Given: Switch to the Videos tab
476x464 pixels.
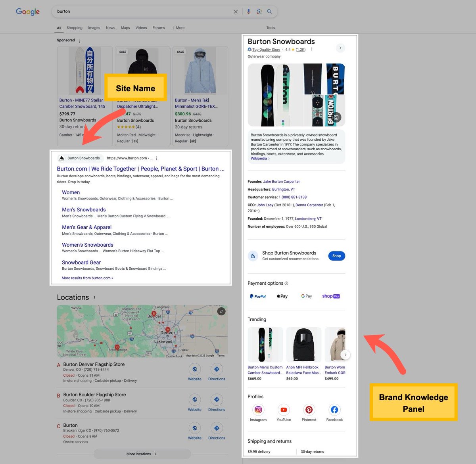Looking at the screenshot, I should tap(141, 28).
